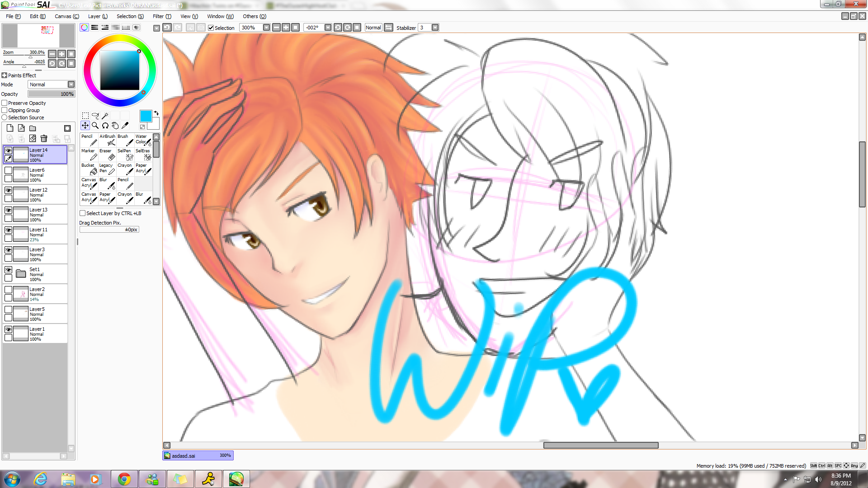
Task: Adjust the layer Opacity slider bar
Action: pos(51,94)
